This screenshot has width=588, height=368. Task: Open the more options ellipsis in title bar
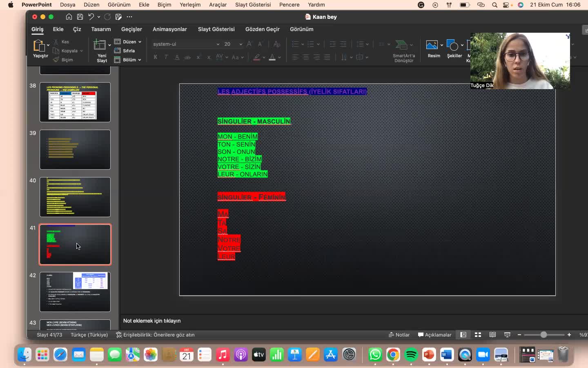(129, 17)
